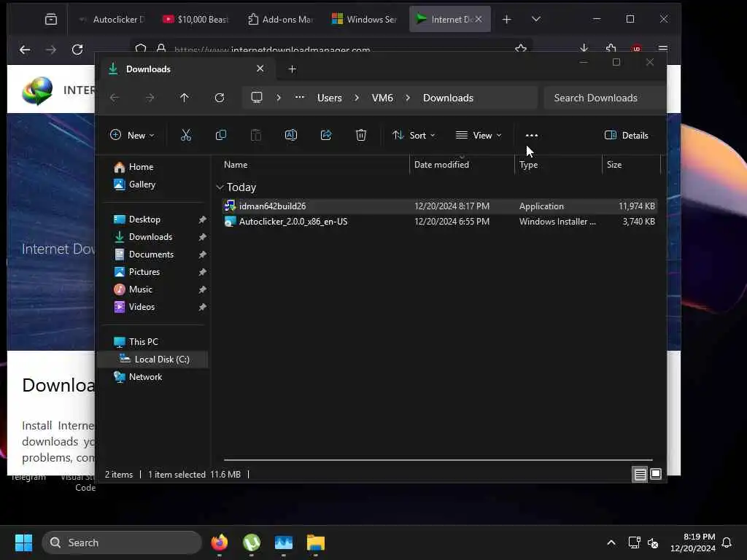The height and width of the screenshot is (560, 747).
Task: Open the View dropdown menu
Action: (479, 135)
